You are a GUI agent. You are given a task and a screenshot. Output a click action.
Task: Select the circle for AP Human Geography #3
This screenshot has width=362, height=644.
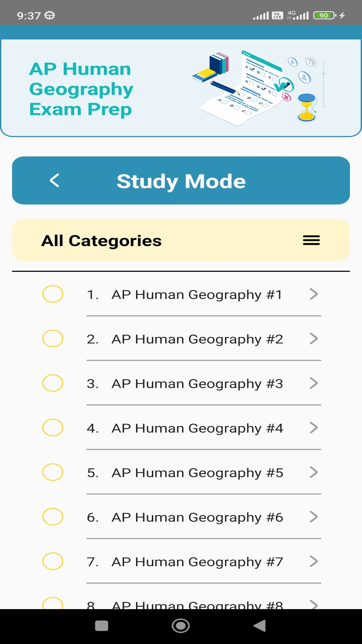53,383
